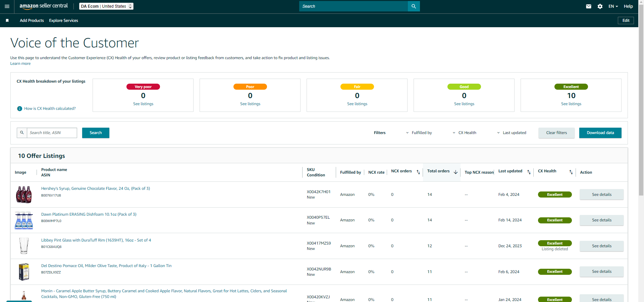This screenshot has height=302, width=644.
Task: Click the Download data button
Action: [600, 133]
